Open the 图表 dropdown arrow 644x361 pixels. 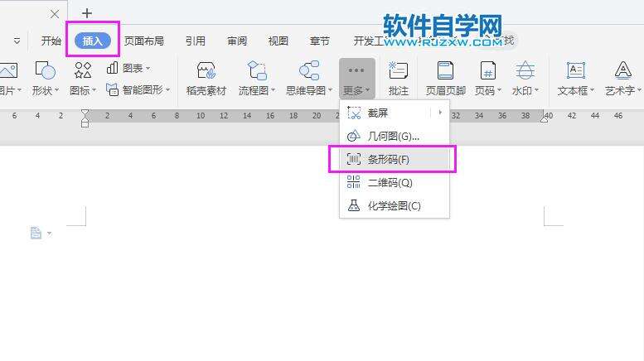[148, 68]
